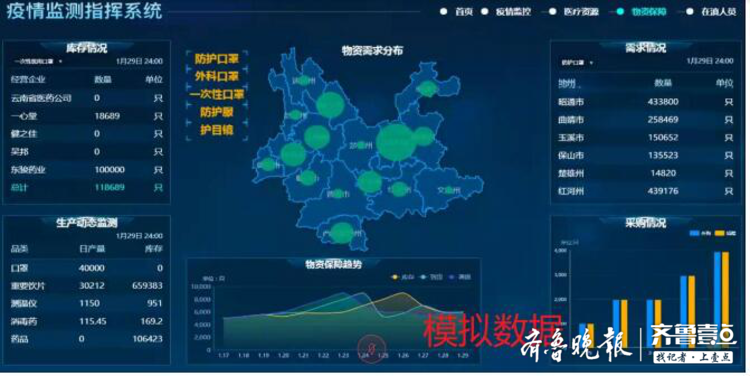The width and height of the screenshot is (750, 376).
Task: Click the radio dot beside 首页
Action: point(443,11)
